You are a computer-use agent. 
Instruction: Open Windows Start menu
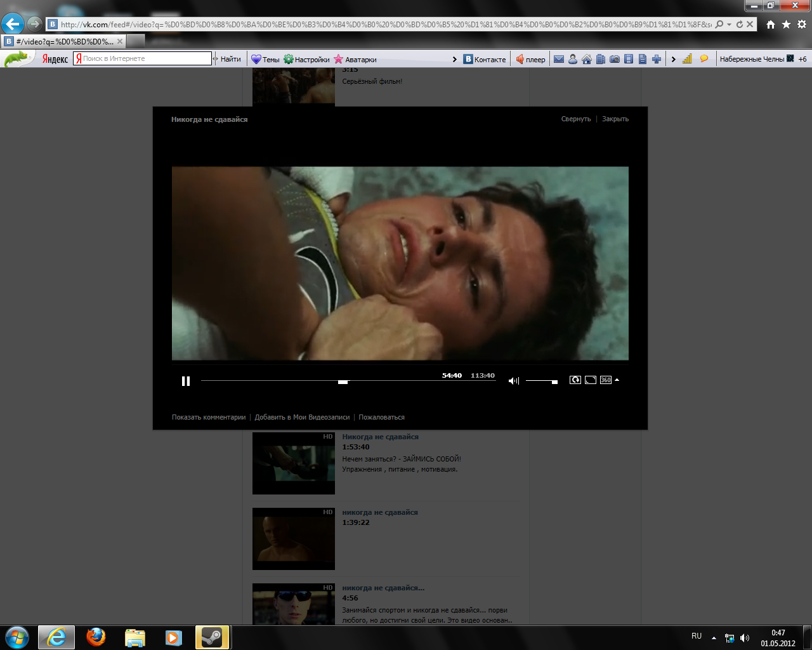click(17, 637)
